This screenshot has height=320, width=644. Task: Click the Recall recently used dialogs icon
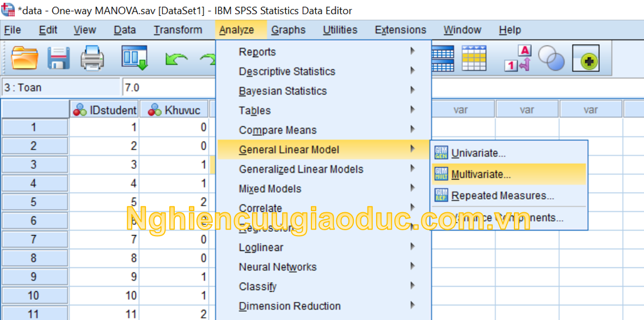tap(134, 58)
